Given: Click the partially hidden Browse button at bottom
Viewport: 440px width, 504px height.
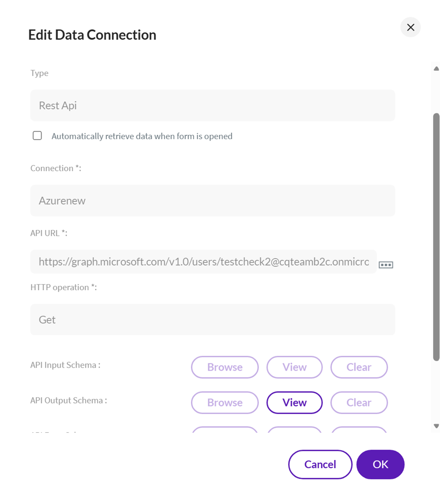Looking at the screenshot, I should pos(225,430).
